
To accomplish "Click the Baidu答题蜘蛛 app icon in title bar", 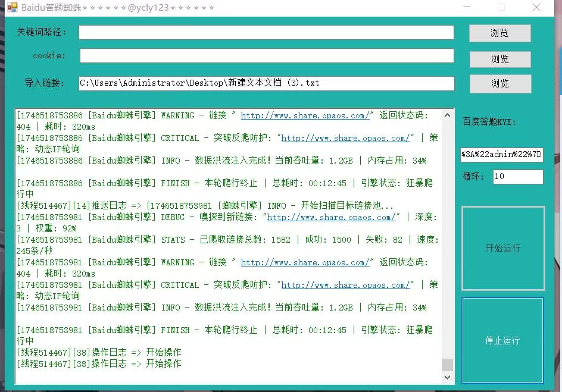I will click(x=12, y=7).
